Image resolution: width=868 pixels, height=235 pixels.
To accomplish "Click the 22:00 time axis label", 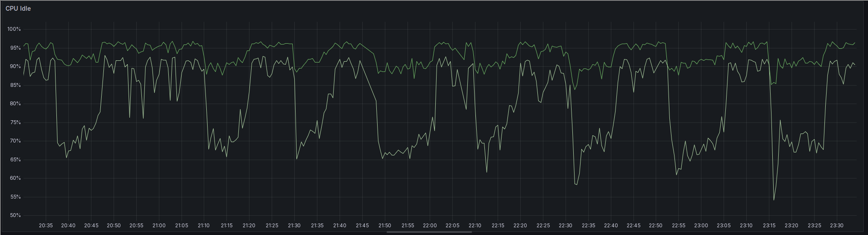I will (430, 226).
